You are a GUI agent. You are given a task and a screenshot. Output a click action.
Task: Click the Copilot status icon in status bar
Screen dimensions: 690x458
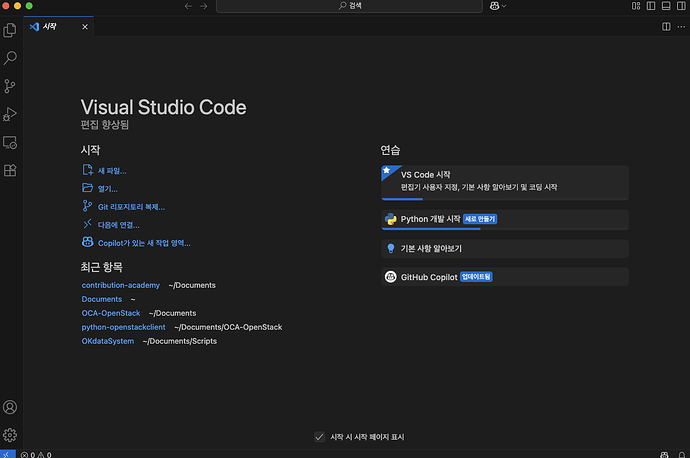pyautogui.click(x=664, y=454)
